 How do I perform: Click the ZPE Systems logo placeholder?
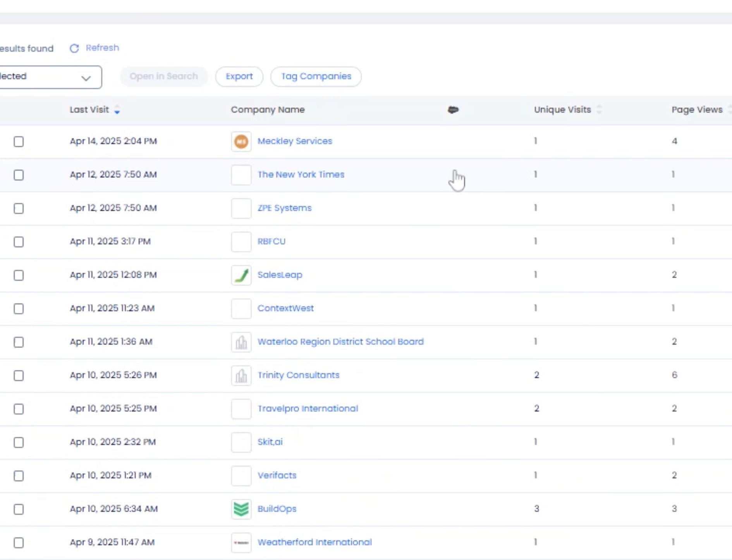click(x=241, y=208)
